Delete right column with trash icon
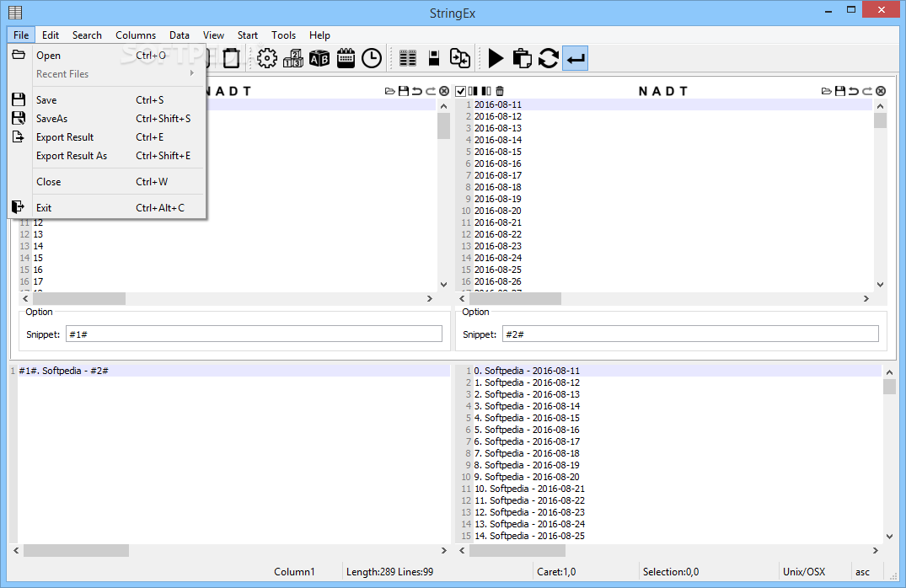Viewport: 906px width, 588px height. pos(500,91)
